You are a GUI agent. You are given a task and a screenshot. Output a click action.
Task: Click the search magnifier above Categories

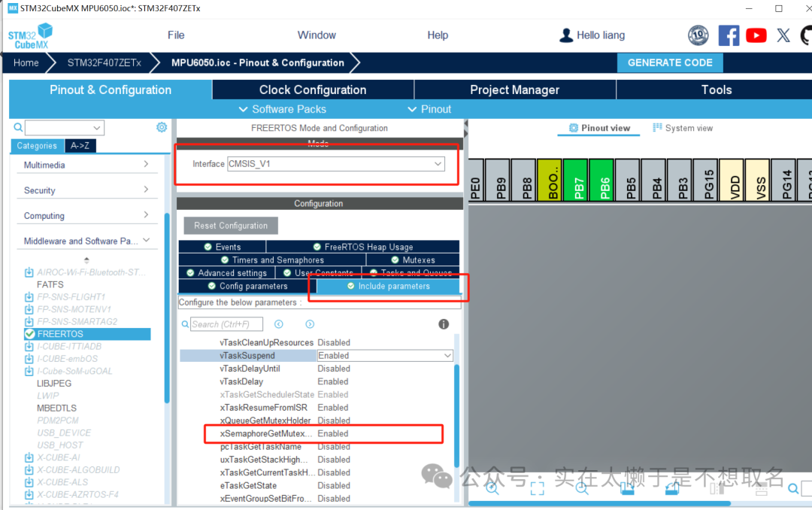(x=18, y=127)
